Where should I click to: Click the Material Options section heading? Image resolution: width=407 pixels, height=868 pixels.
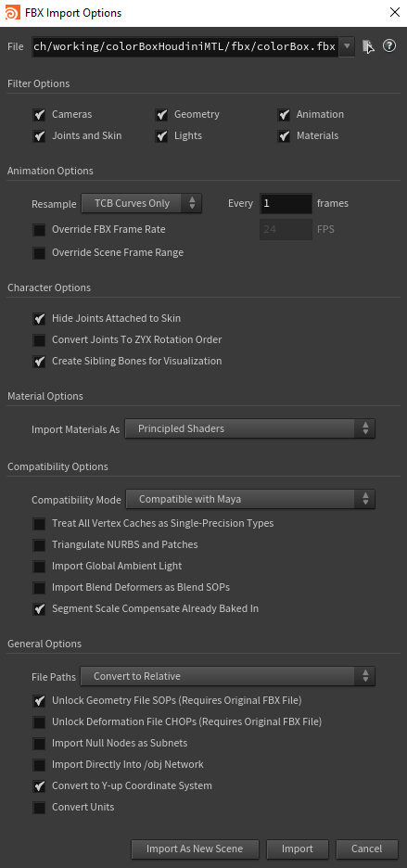[x=45, y=396]
